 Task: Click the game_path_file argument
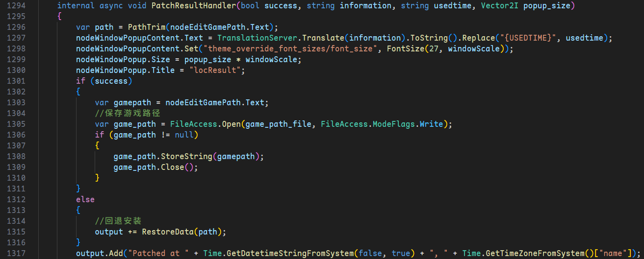pos(279,124)
